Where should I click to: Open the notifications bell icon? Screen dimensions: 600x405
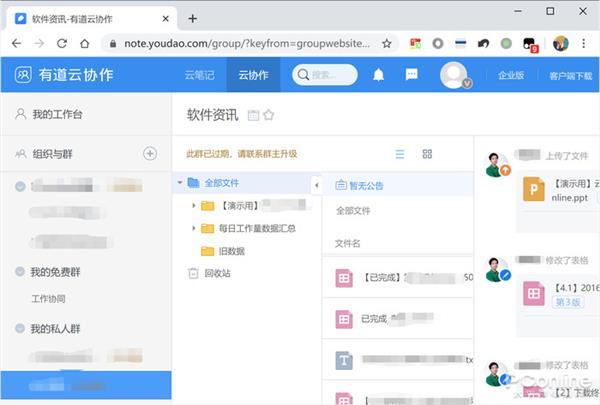[x=378, y=75]
